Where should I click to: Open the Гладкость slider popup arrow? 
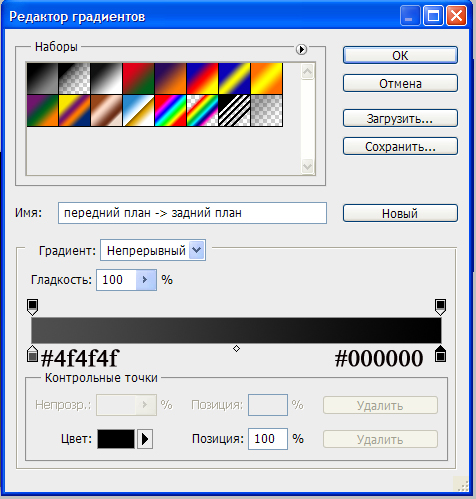[x=146, y=280]
